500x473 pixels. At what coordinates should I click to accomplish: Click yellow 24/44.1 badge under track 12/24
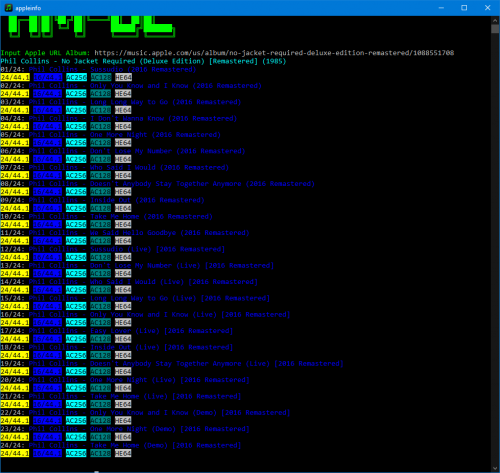click(x=15, y=257)
